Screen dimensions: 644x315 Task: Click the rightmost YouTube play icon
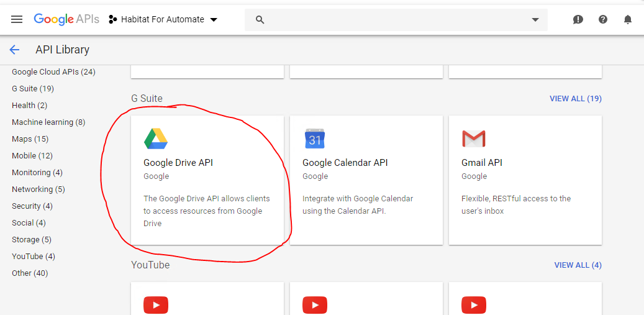tap(474, 305)
